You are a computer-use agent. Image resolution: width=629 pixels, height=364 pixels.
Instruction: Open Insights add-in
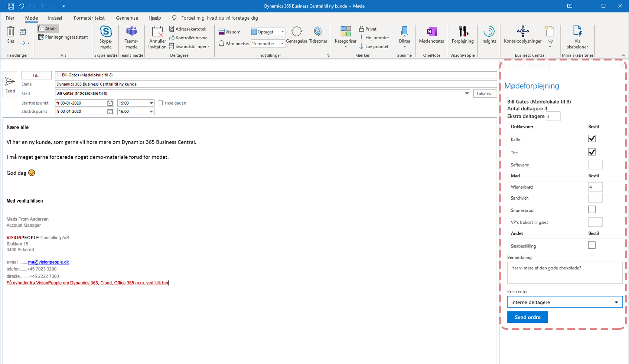pyautogui.click(x=489, y=35)
